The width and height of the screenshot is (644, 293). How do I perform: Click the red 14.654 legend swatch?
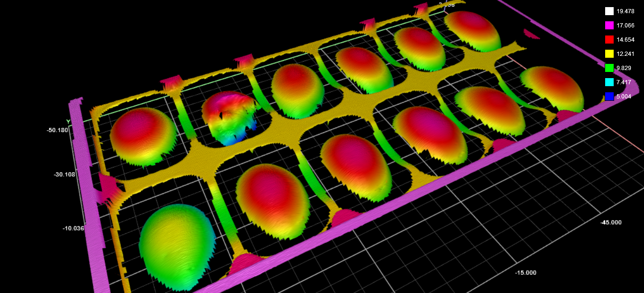point(609,40)
